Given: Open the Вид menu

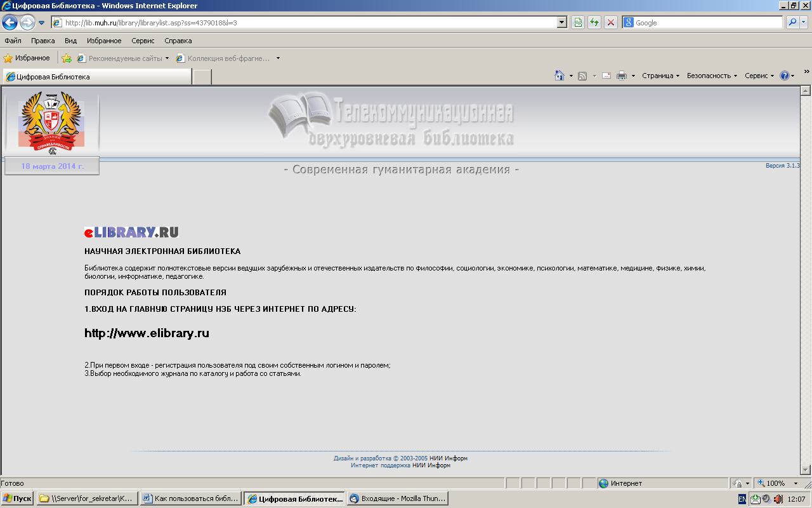Looking at the screenshot, I should coord(70,41).
